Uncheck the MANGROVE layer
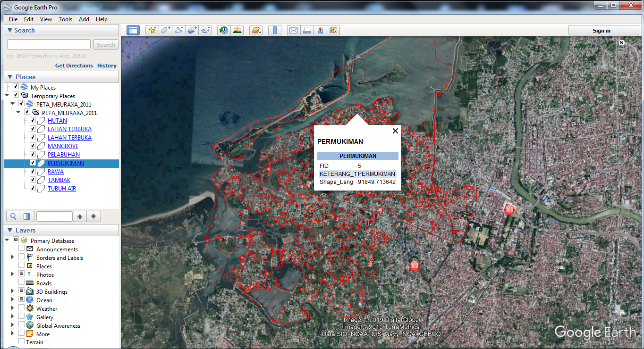This screenshot has height=349, width=644. coord(33,146)
